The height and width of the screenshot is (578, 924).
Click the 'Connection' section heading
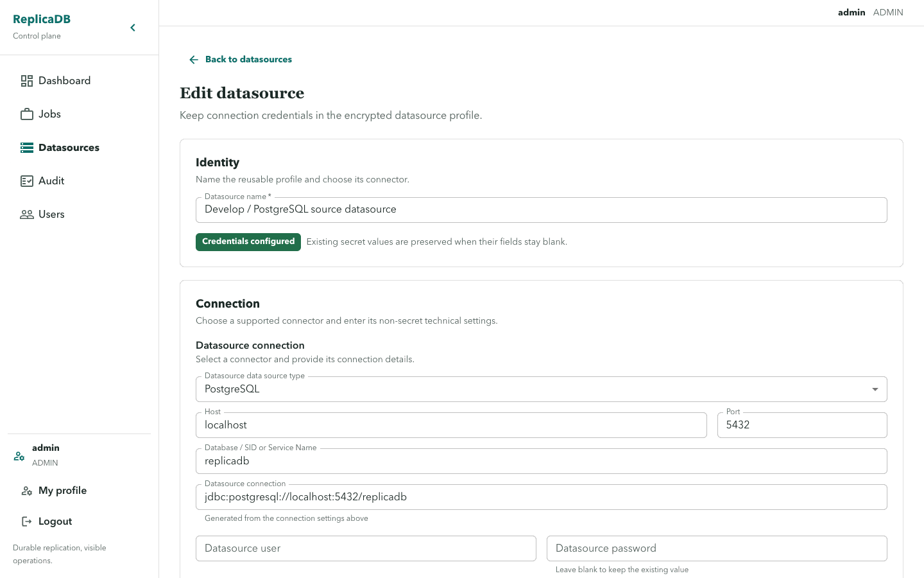pyautogui.click(x=228, y=304)
